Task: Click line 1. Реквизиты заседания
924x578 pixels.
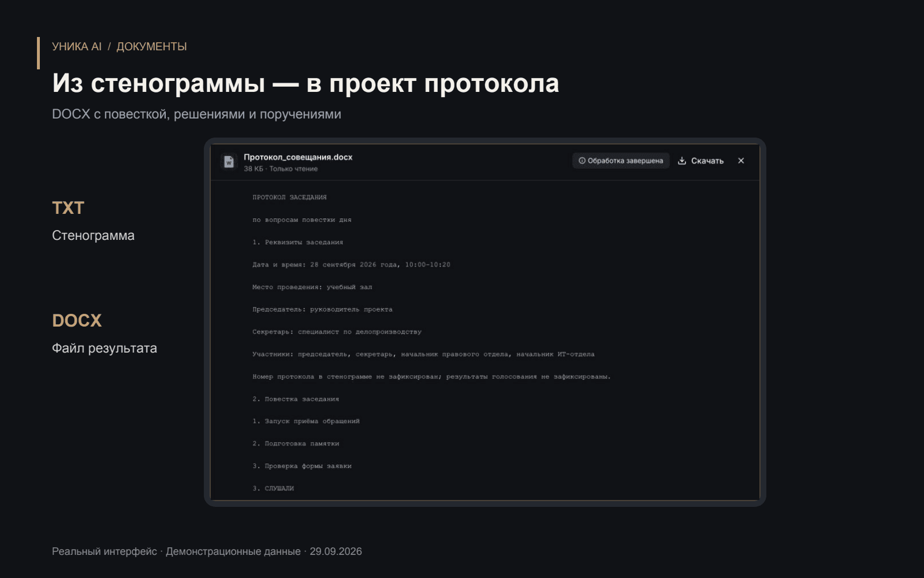Action: (x=297, y=242)
